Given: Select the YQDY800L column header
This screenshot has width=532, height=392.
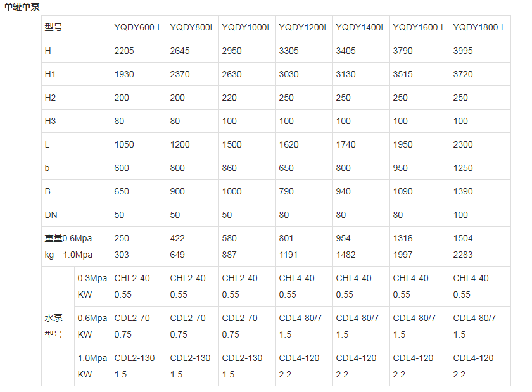Looking at the screenshot, I should coord(193,27).
